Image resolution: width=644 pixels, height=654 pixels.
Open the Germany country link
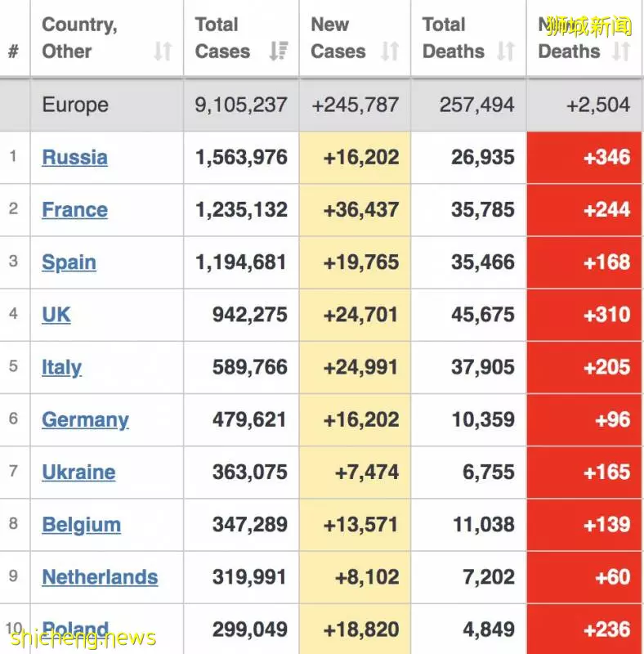[85, 420]
